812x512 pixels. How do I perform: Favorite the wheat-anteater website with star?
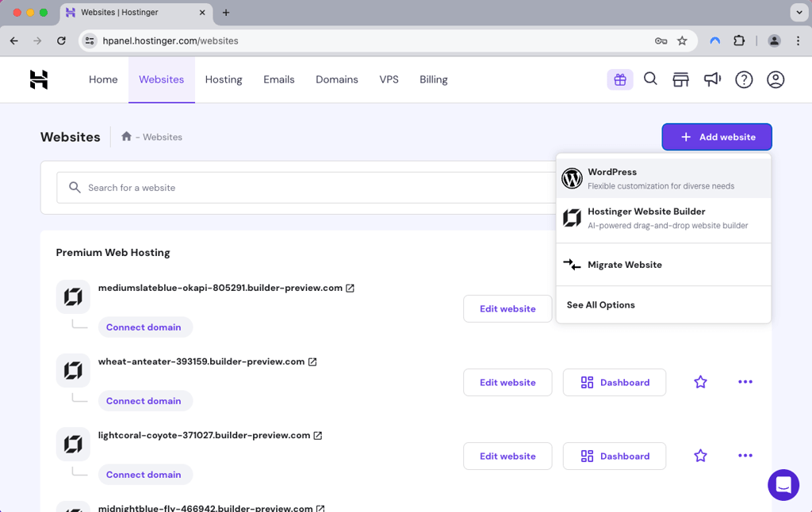[700, 382]
